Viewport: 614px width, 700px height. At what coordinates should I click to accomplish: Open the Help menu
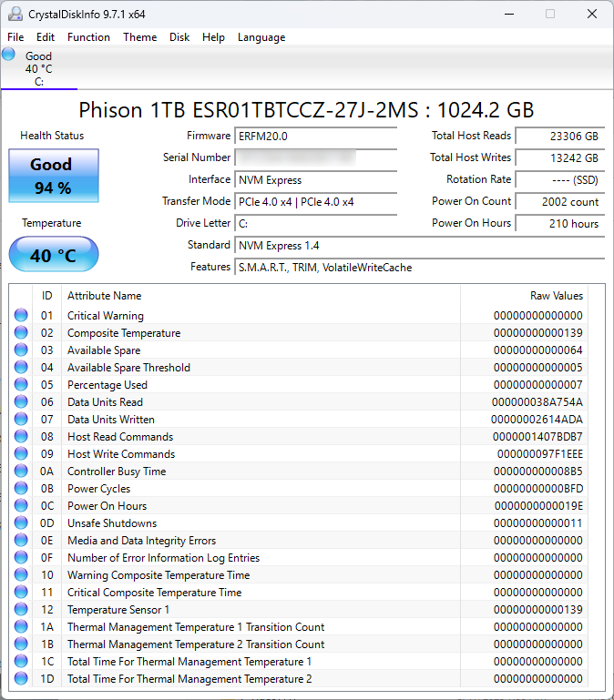(x=213, y=37)
